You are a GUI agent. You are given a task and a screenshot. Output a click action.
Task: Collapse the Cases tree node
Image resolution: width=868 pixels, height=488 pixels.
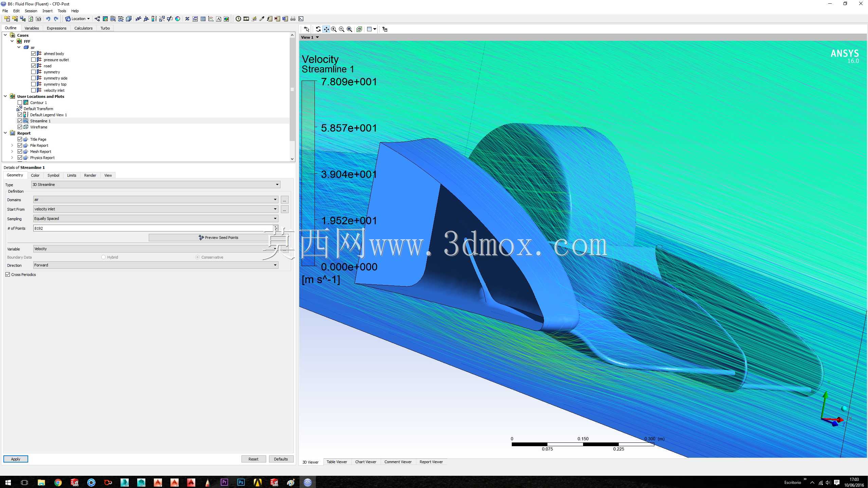click(5, 35)
